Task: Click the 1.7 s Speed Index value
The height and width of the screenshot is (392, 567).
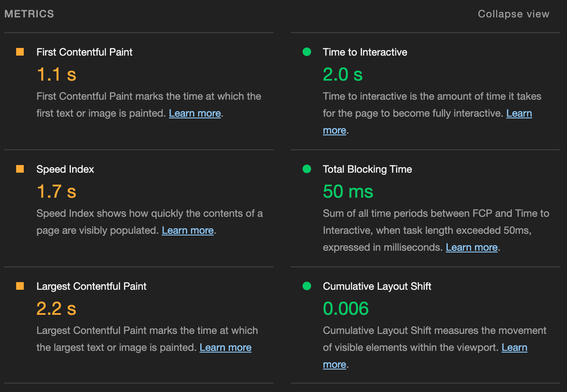Action: click(56, 191)
